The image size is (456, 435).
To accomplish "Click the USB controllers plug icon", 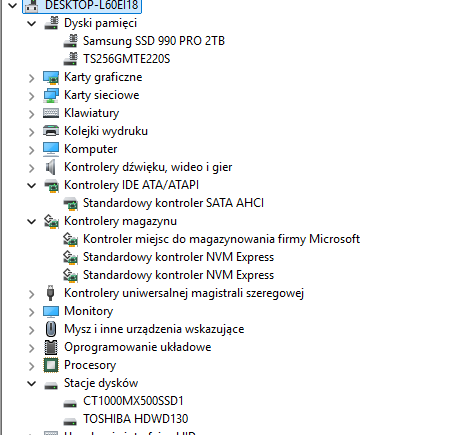I will pyautogui.click(x=51, y=293).
